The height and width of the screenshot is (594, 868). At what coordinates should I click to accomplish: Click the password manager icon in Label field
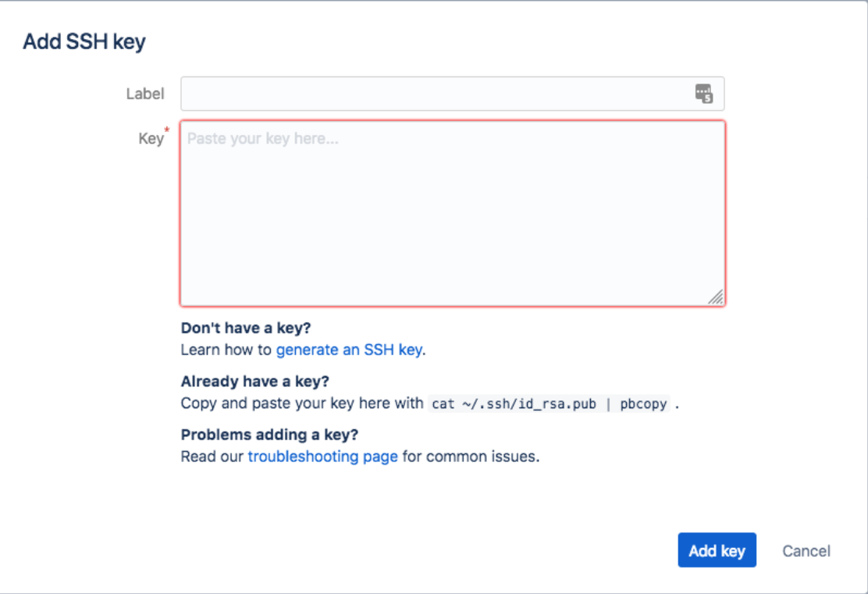point(703,94)
